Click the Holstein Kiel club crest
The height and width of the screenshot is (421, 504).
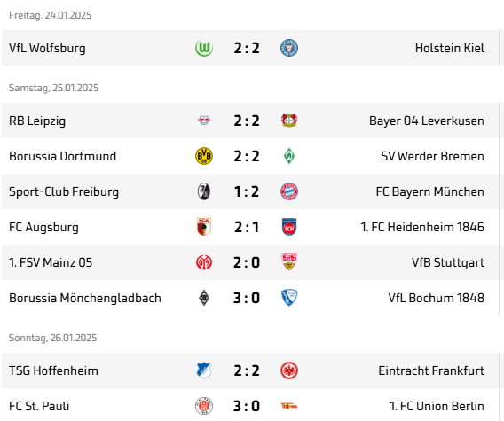(289, 48)
